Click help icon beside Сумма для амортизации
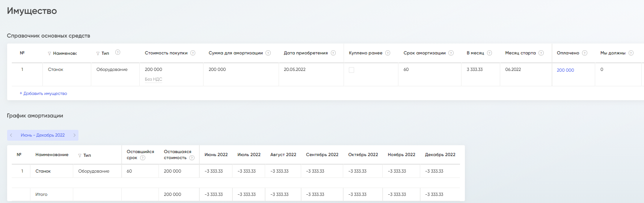Screen dimensions: 644x203 pyautogui.click(x=268, y=53)
